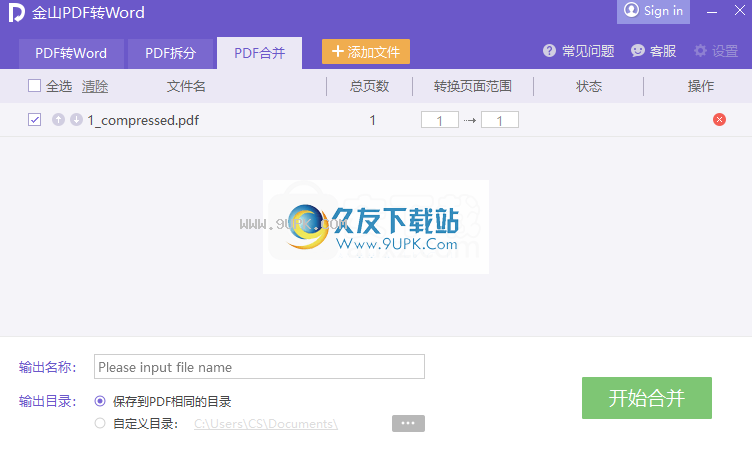The width and height of the screenshot is (752, 454).
Task: Click the output file name input field
Action: [x=259, y=367]
